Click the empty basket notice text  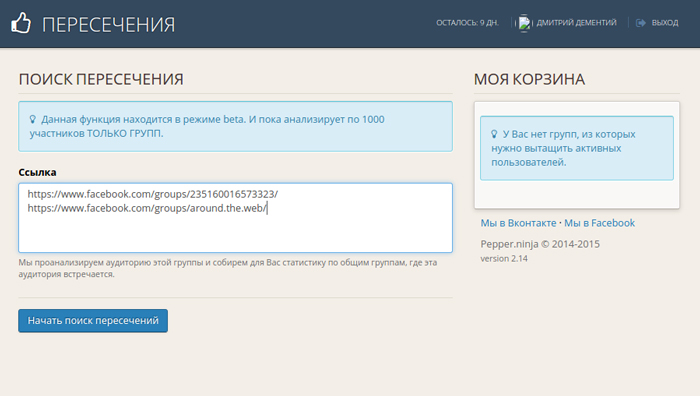(x=563, y=148)
